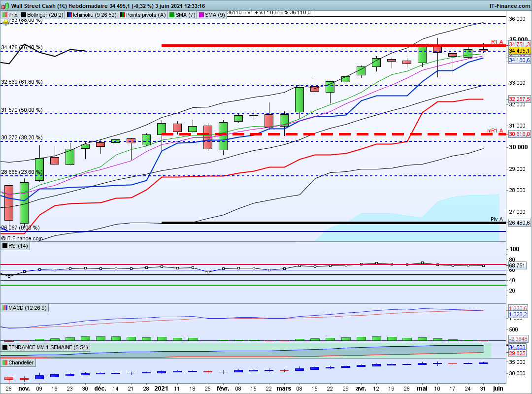Click the chart title 'Wall Street Cash (1€) Hebdomadaire'

click(x=60, y=6)
